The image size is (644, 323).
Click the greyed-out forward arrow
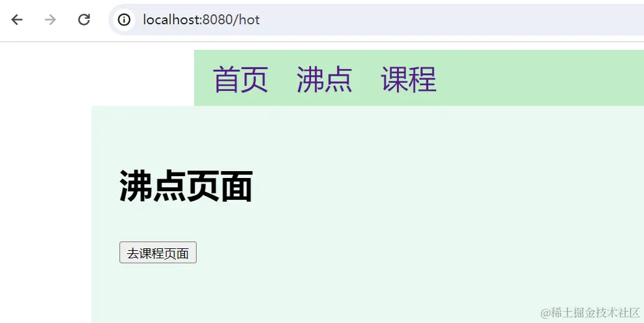[x=50, y=20]
